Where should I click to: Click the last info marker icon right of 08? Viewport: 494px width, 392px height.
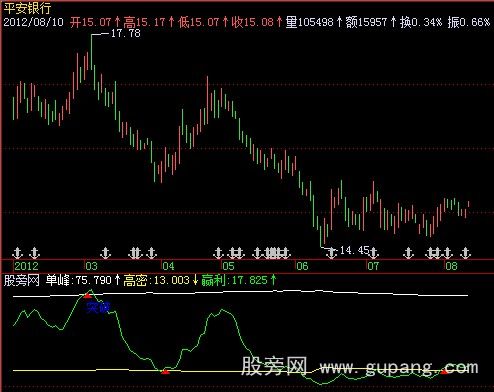point(465,253)
